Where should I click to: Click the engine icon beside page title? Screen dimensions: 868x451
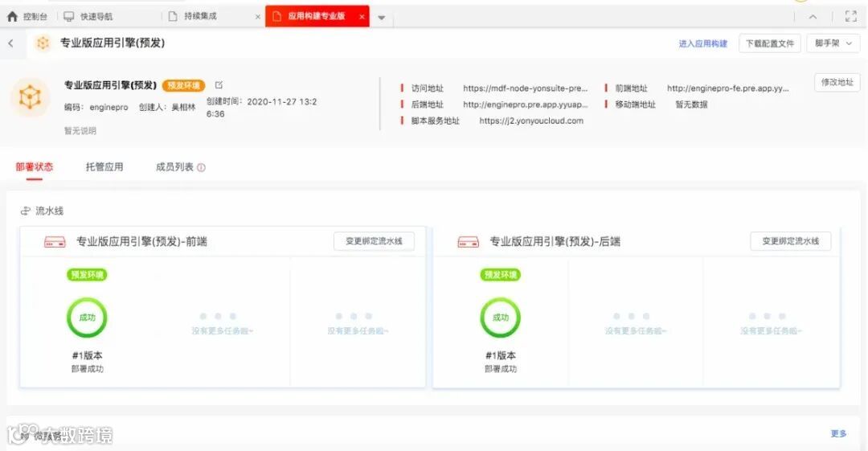(x=43, y=43)
